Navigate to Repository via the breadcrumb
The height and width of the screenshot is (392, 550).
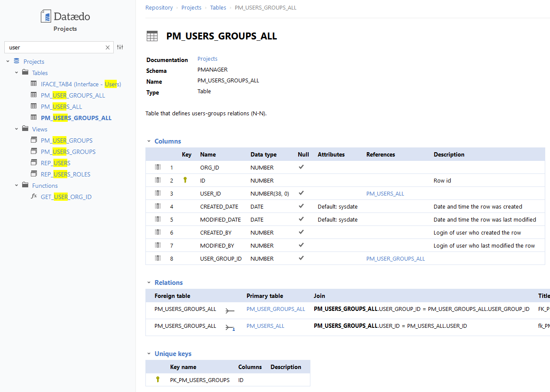(159, 7)
